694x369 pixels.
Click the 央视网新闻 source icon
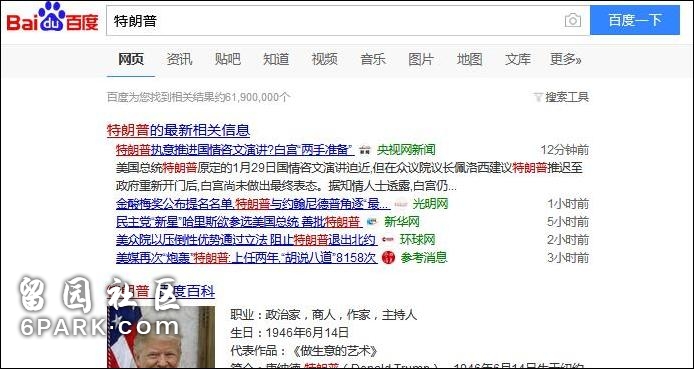tap(365, 150)
